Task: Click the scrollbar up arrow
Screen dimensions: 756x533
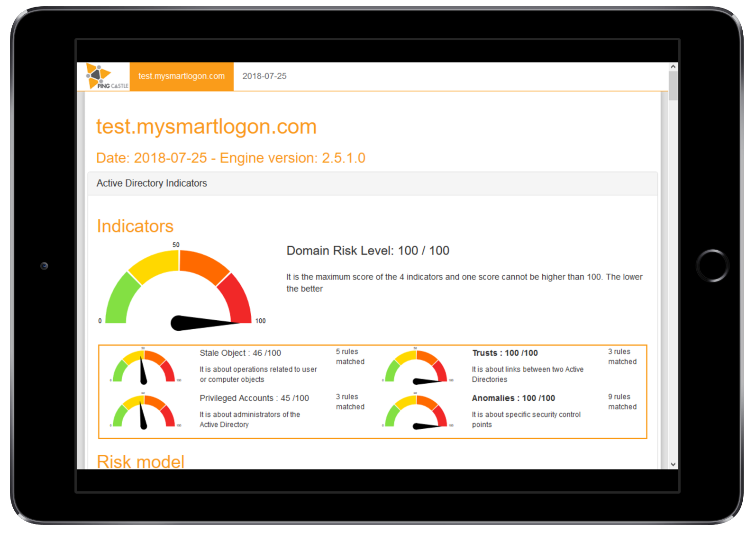Action: [673, 67]
